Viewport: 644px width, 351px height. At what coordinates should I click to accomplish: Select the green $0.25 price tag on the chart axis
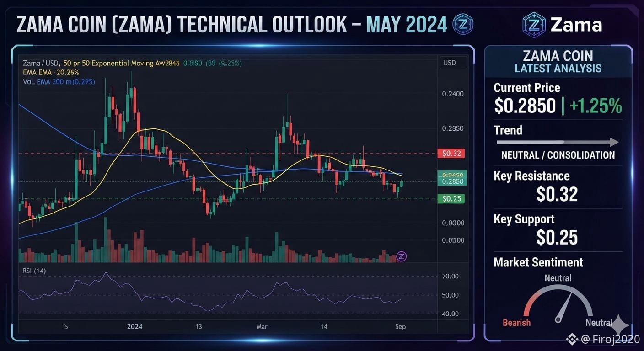tap(451, 198)
